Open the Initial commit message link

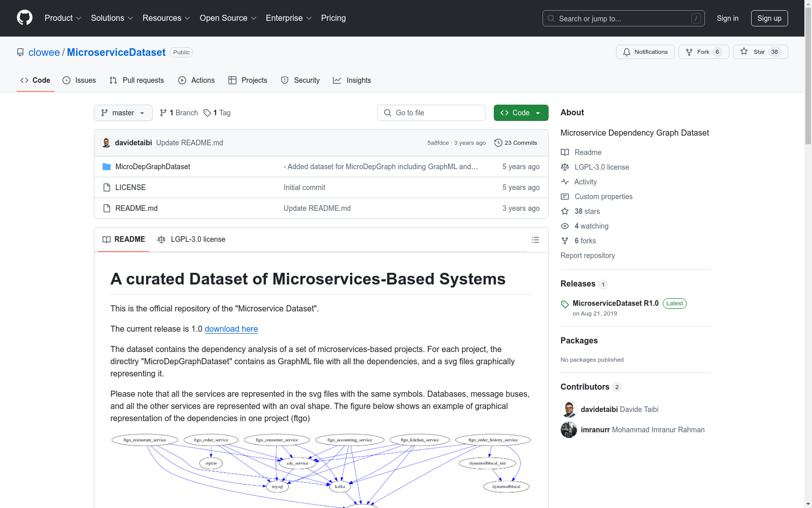(x=304, y=187)
